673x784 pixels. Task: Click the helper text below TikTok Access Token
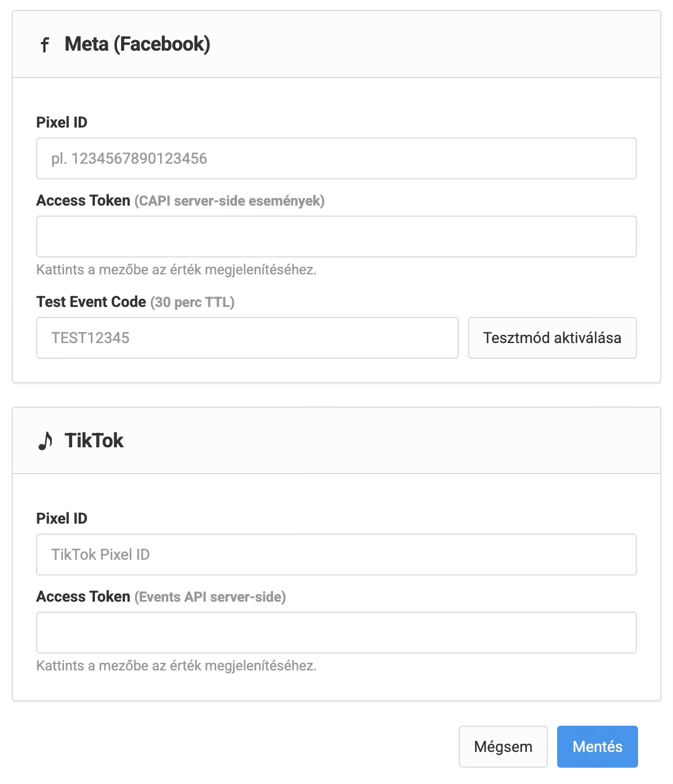point(176,666)
